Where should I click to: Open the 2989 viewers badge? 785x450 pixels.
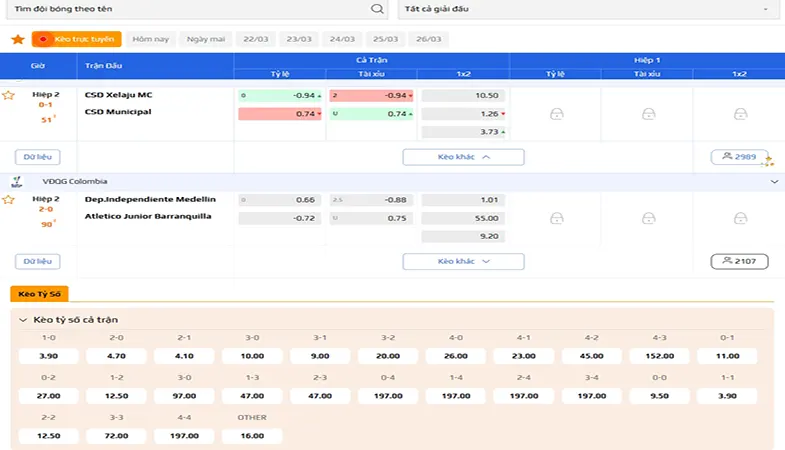coord(739,157)
